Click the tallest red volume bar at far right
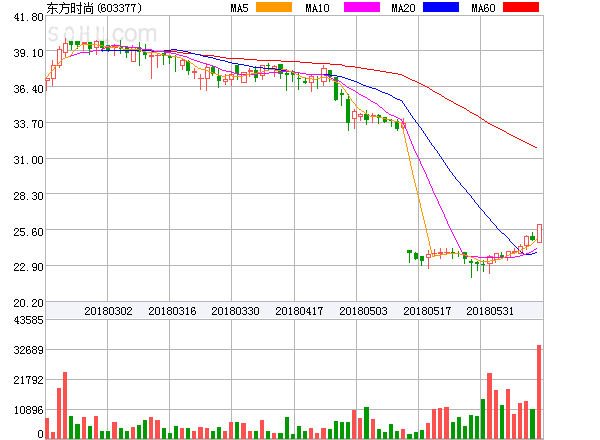The width and height of the screenshot is (600, 440). (539, 392)
